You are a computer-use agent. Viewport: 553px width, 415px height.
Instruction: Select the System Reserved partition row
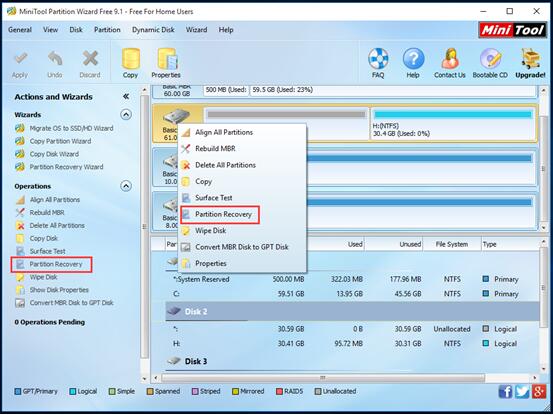352,279
